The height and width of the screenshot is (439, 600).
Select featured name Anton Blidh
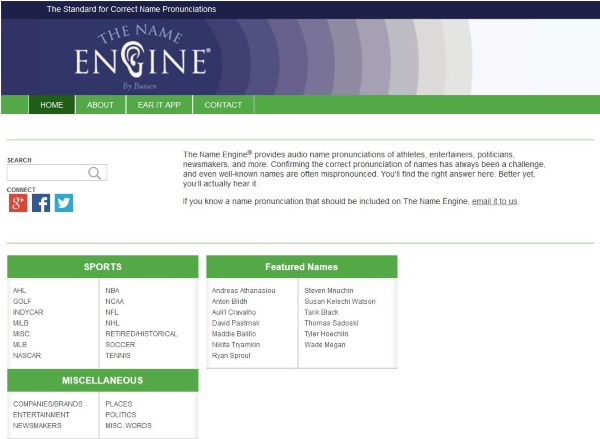[230, 301]
